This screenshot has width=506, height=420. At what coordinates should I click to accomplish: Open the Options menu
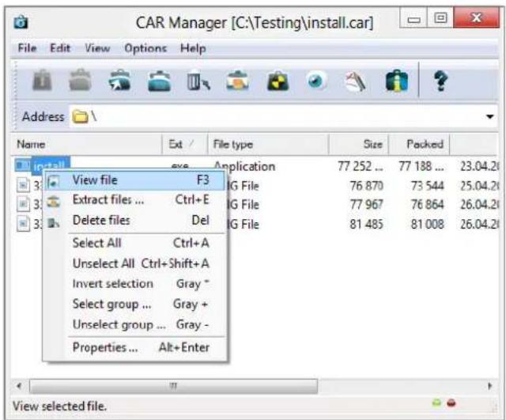coord(145,48)
